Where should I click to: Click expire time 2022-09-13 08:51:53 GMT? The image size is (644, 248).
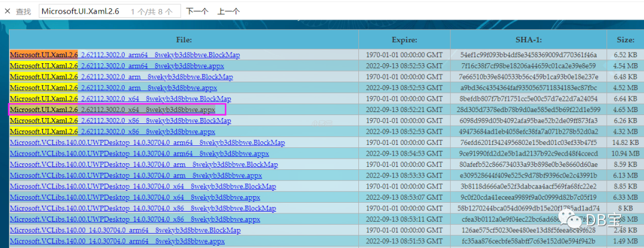(404, 241)
